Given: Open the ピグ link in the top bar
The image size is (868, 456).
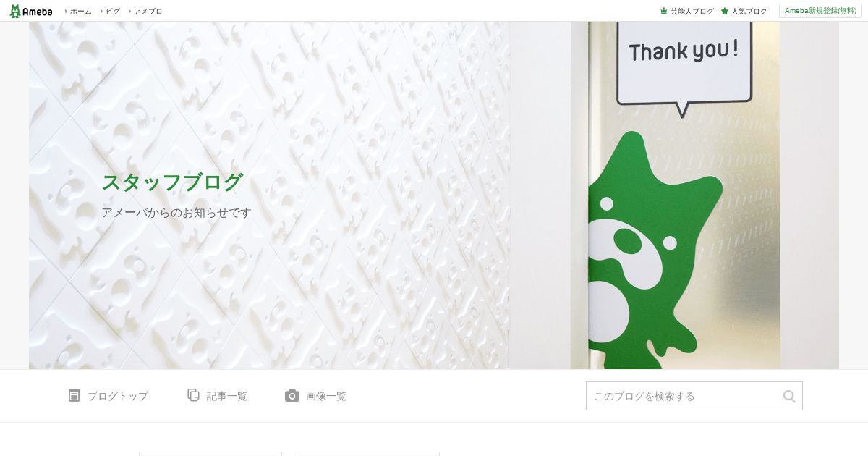Looking at the screenshot, I should (x=113, y=11).
